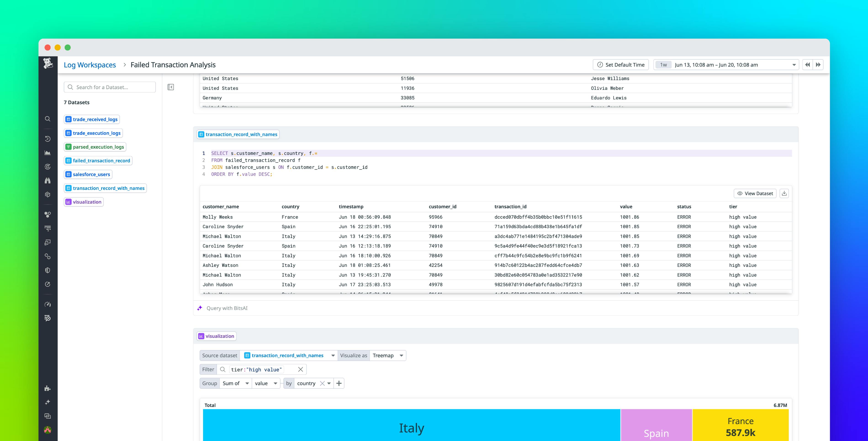Collapse the dataset panel with the left arrow toggle
Viewport: 868px width, 441px height.
click(x=171, y=87)
